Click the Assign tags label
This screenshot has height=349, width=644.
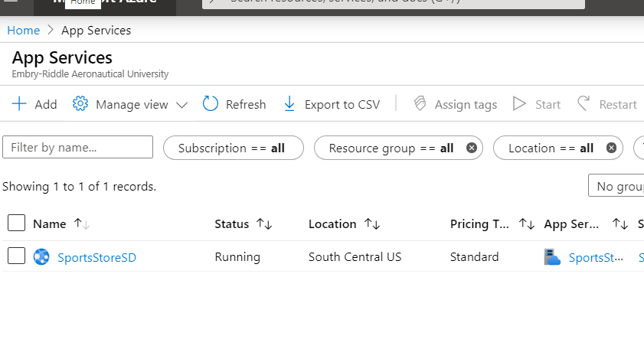click(x=466, y=105)
